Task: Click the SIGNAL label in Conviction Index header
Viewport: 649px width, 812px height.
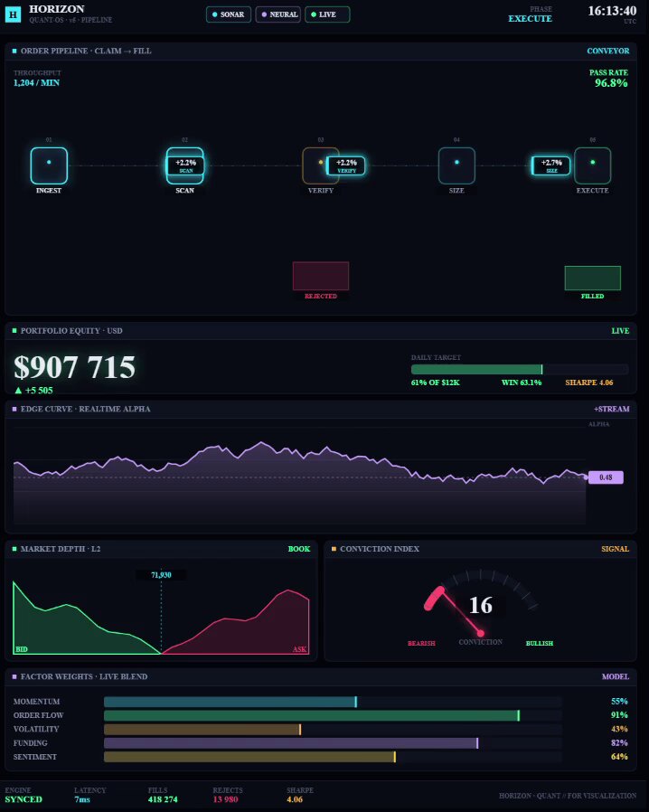Action: [615, 549]
